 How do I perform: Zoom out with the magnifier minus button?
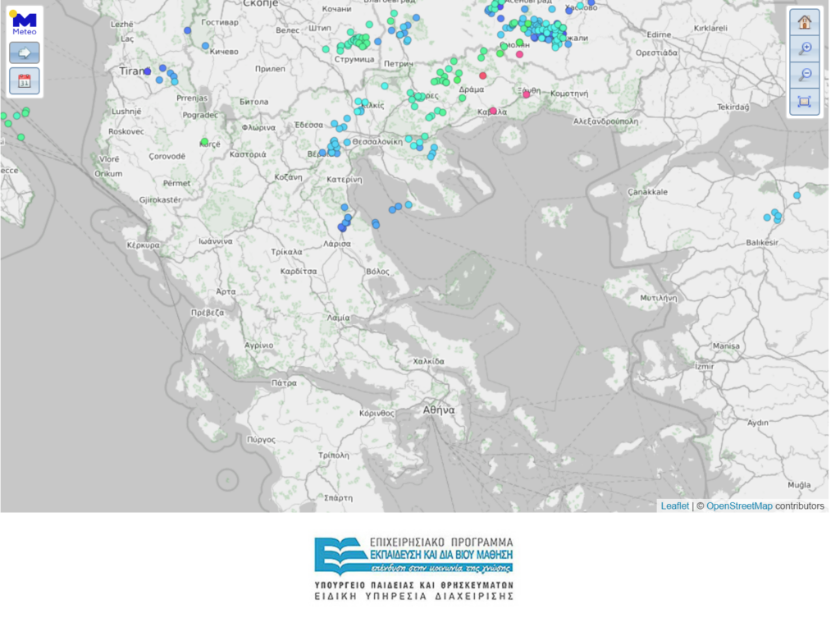click(804, 75)
